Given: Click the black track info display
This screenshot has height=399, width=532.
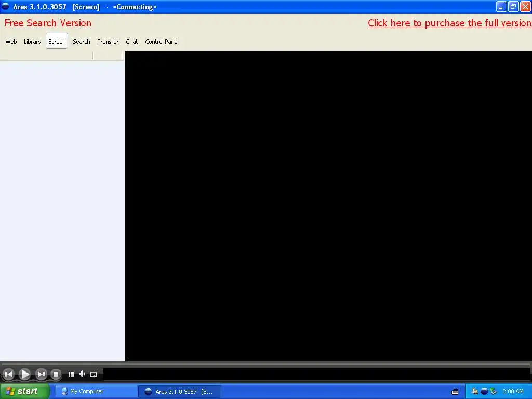Looking at the screenshot, I should pos(316,374).
